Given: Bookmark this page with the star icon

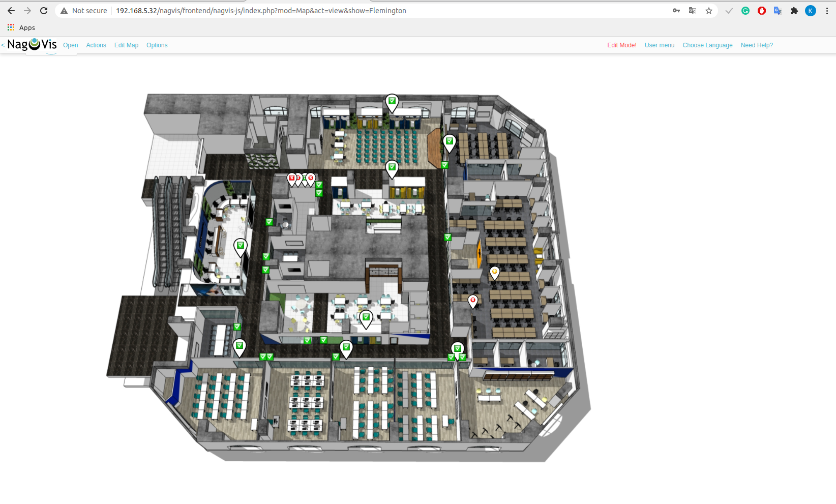Looking at the screenshot, I should (709, 11).
